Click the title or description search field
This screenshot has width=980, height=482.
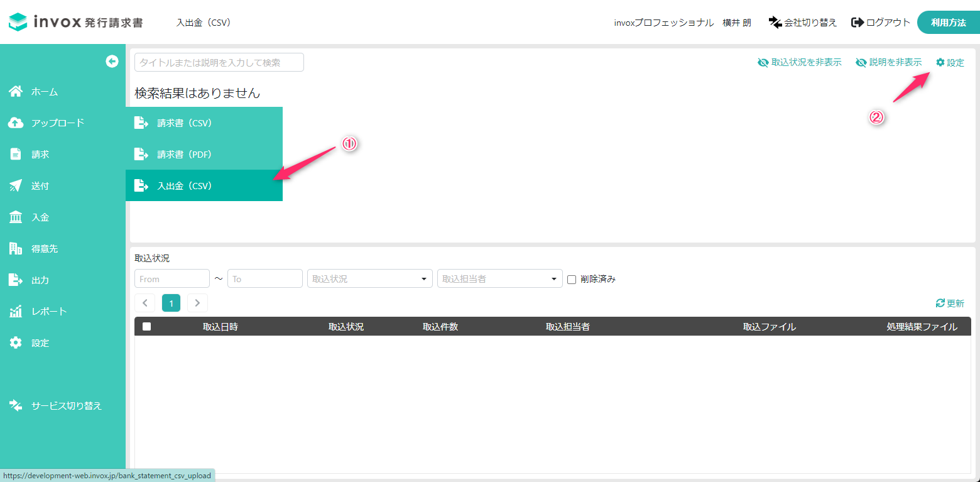219,63
